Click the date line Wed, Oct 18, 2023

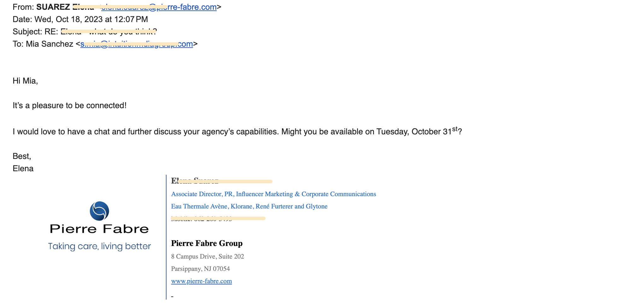pyautogui.click(x=80, y=19)
